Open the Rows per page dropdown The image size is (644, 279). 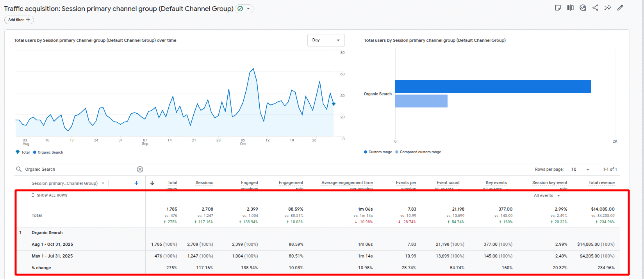(580, 169)
